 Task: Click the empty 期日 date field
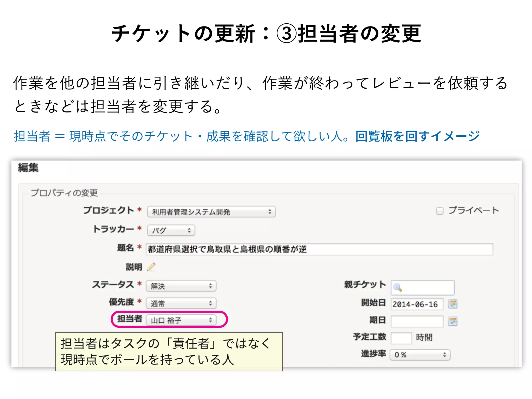(417, 322)
